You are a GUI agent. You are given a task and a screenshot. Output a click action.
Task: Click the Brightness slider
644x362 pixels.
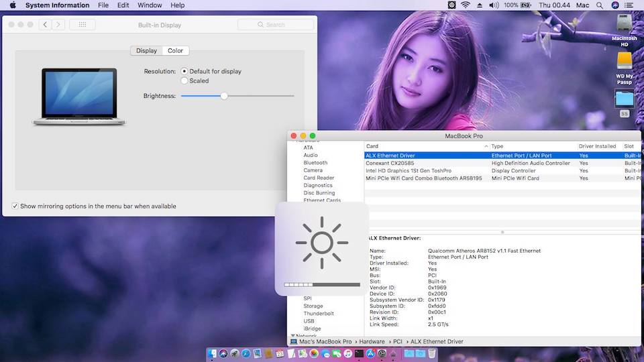point(224,96)
